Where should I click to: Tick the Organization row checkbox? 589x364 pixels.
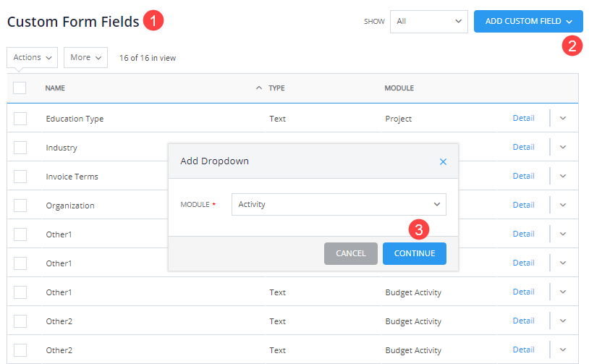(20, 206)
